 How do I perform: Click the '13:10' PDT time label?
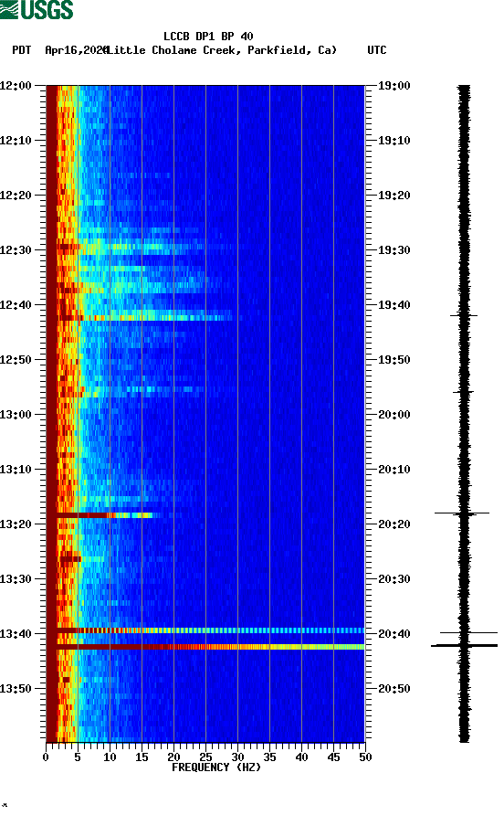[x=16, y=470]
